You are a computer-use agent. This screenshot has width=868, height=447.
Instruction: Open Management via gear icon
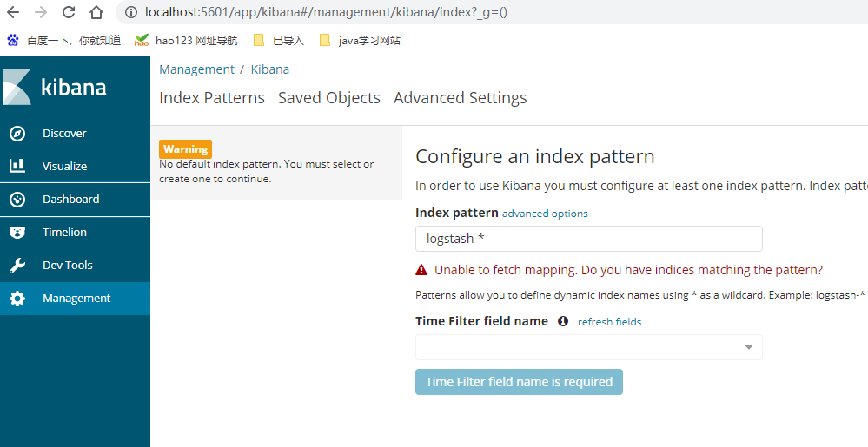pyautogui.click(x=17, y=299)
